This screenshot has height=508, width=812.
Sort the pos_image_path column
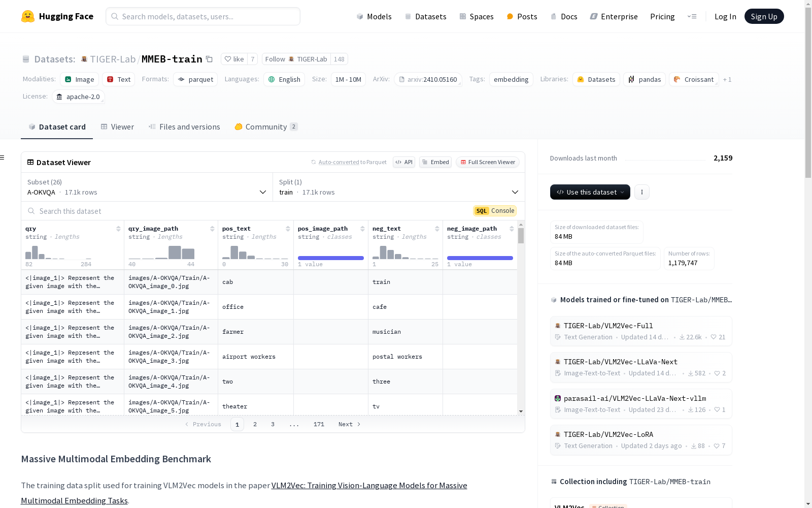362,229
